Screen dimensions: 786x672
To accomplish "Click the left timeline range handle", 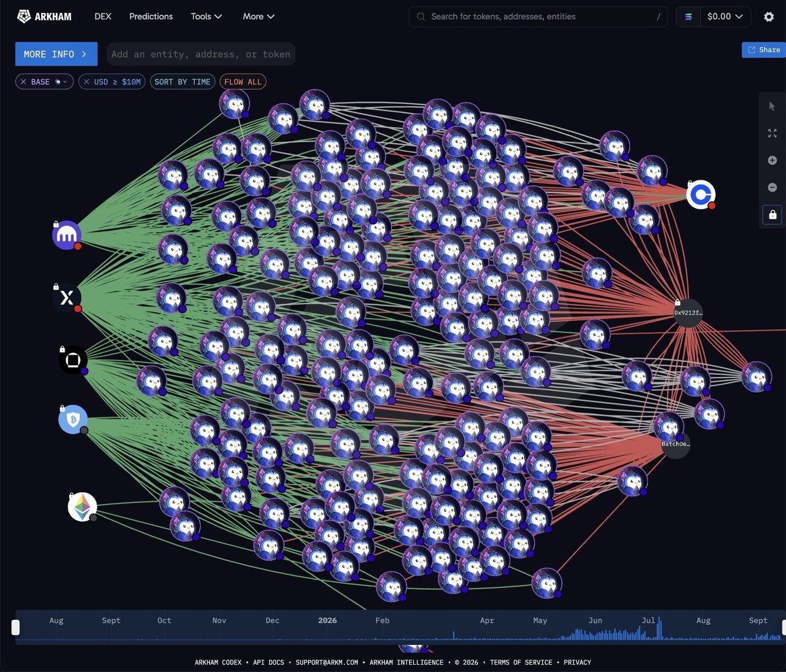I will (x=15, y=627).
